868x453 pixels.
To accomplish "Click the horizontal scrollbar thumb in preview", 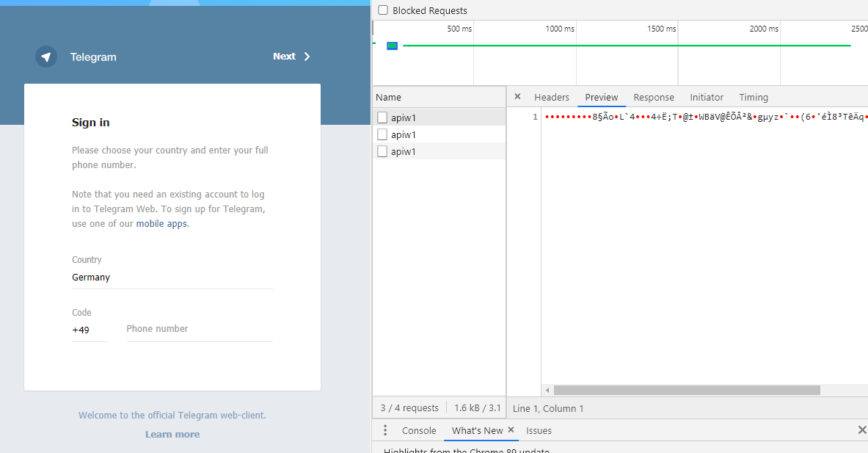I will 687,391.
